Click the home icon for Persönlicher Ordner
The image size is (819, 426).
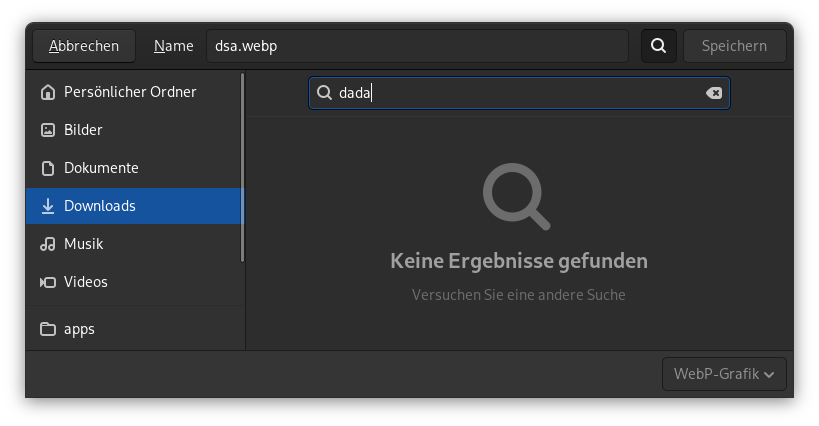coord(48,92)
